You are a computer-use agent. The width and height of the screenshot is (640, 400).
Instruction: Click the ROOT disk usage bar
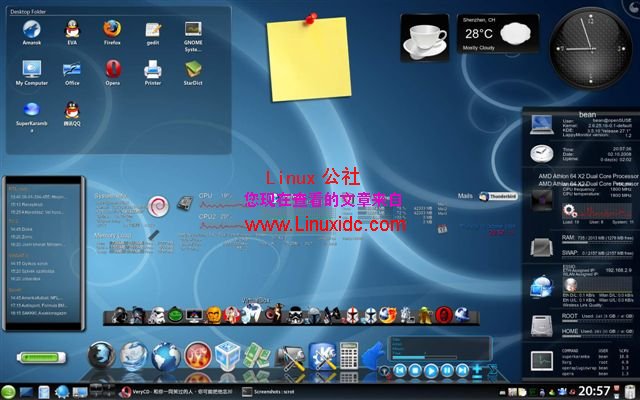tap(598, 321)
